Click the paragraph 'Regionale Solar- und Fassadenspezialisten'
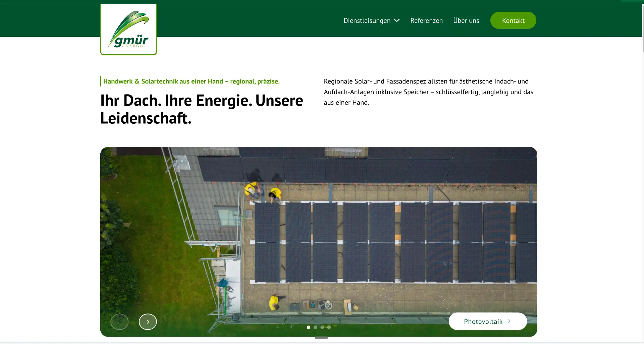This screenshot has height=344, width=644. pos(428,92)
